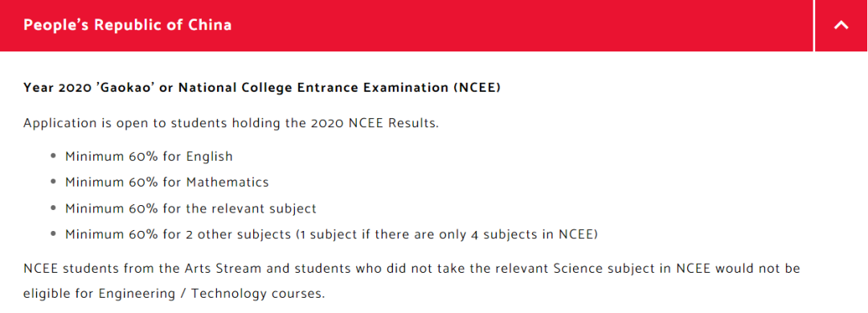Select the Minimum 60% for 2 other subjects item

coord(332,235)
